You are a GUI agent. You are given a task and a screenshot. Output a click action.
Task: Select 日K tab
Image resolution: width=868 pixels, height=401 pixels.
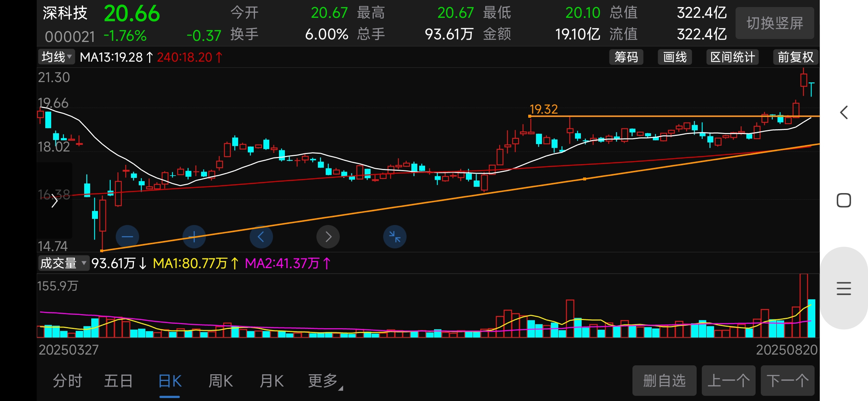pyautogui.click(x=170, y=381)
